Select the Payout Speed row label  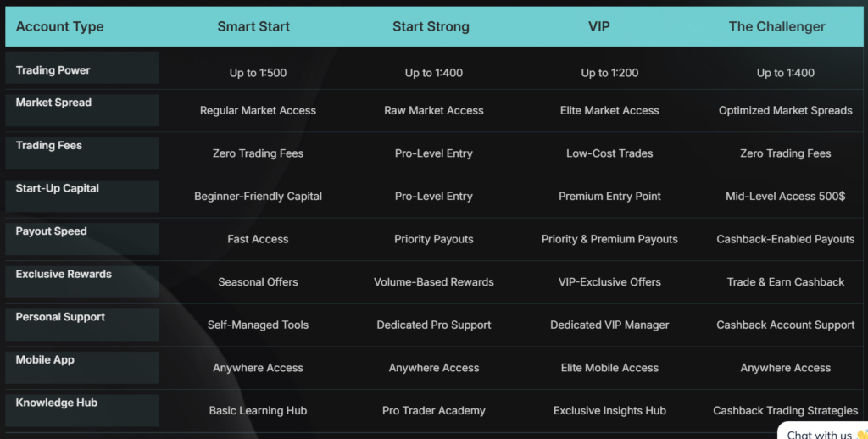click(x=52, y=231)
